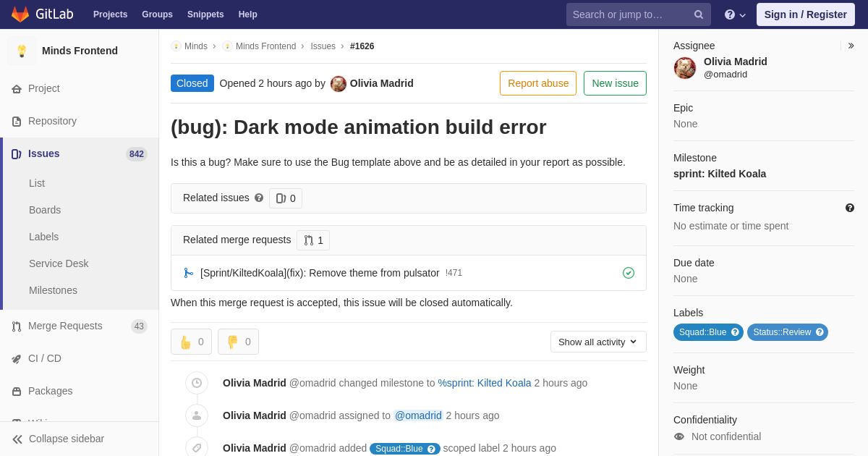Viewport: 868px width, 456px height.
Task: Click the @omadrid mention link in activity
Action: 418,415
